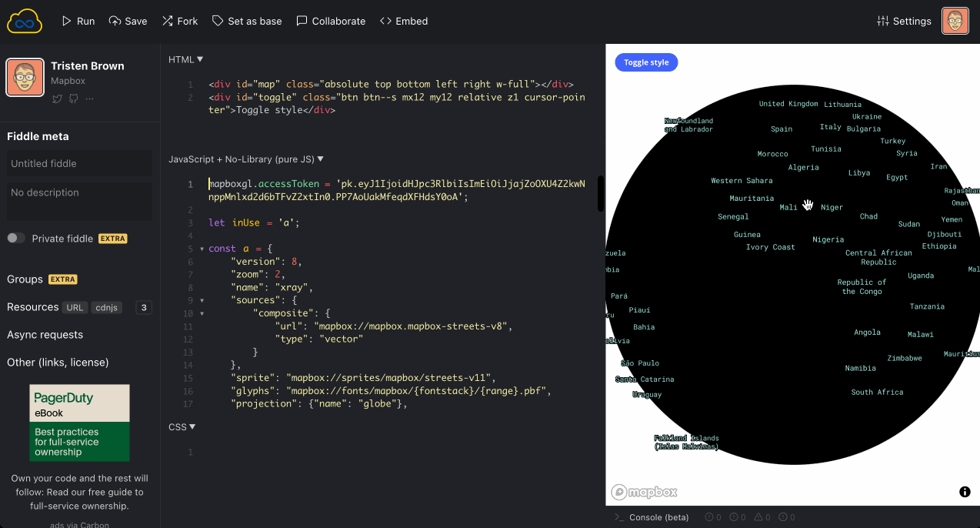This screenshot has width=980, height=528.
Task: Click the Mapbox logo on the map
Action: (645, 493)
